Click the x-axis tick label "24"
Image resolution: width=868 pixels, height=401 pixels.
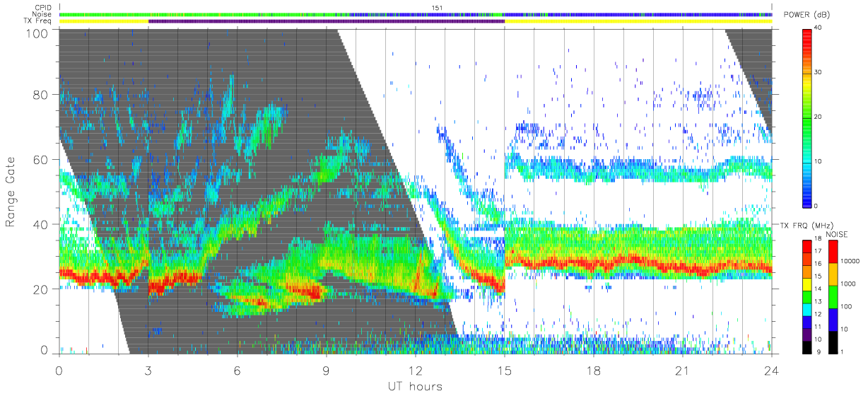772,371
